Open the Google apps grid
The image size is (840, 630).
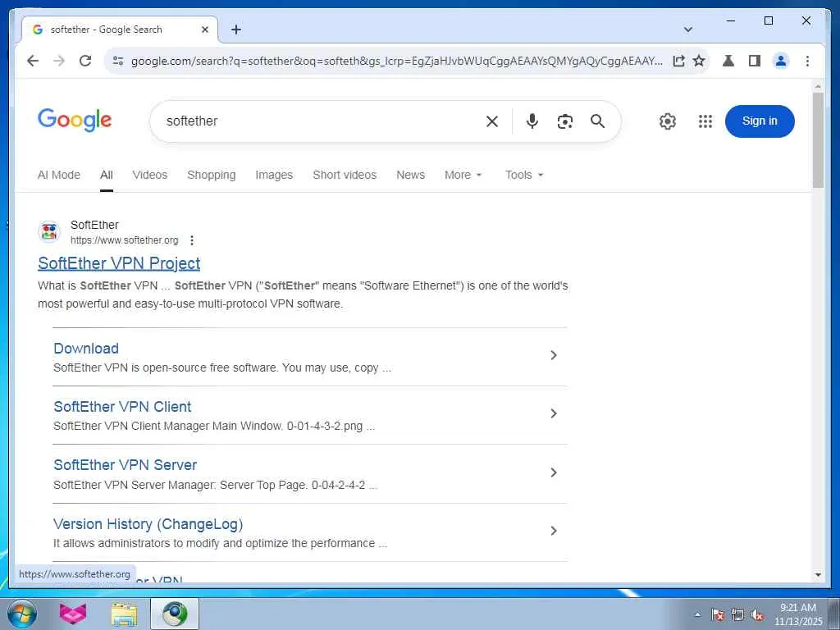click(x=705, y=121)
